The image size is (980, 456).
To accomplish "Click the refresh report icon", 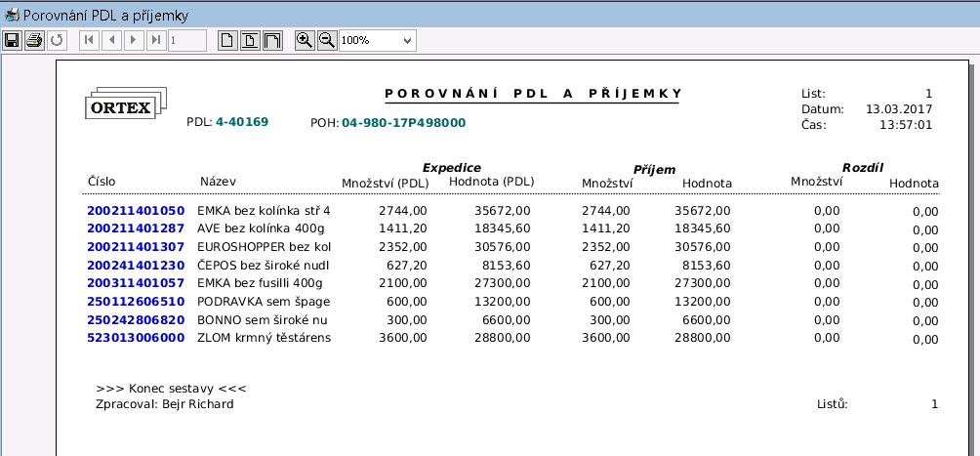I will 57,40.
